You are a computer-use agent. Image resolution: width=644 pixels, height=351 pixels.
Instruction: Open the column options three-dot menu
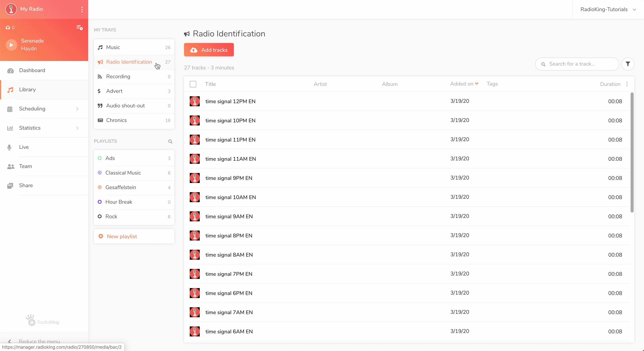[x=627, y=84]
